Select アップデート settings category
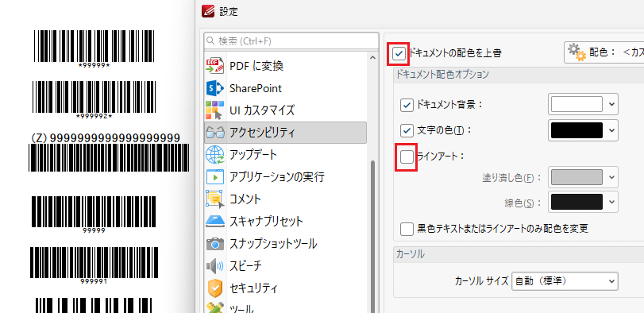The width and height of the screenshot is (644, 313). 285,155
